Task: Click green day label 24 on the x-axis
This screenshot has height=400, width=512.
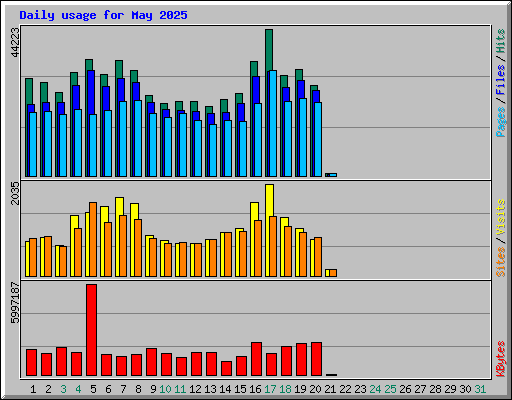Action: pyautogui.click(x=375, y=389)
